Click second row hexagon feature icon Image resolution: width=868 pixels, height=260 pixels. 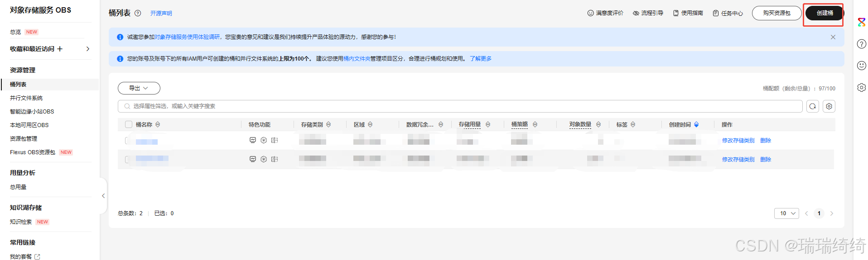click(x=264, y=159)
